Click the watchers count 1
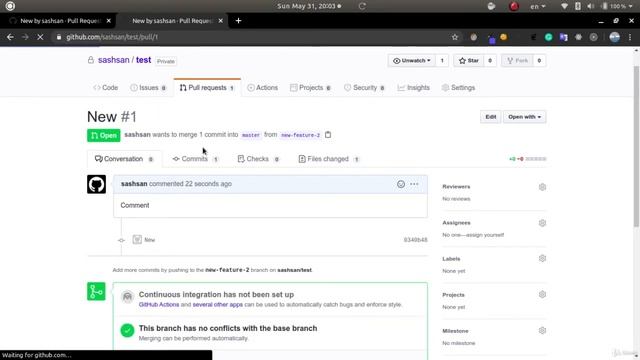This screenshot has width=640, height=360. click(442, 60)
